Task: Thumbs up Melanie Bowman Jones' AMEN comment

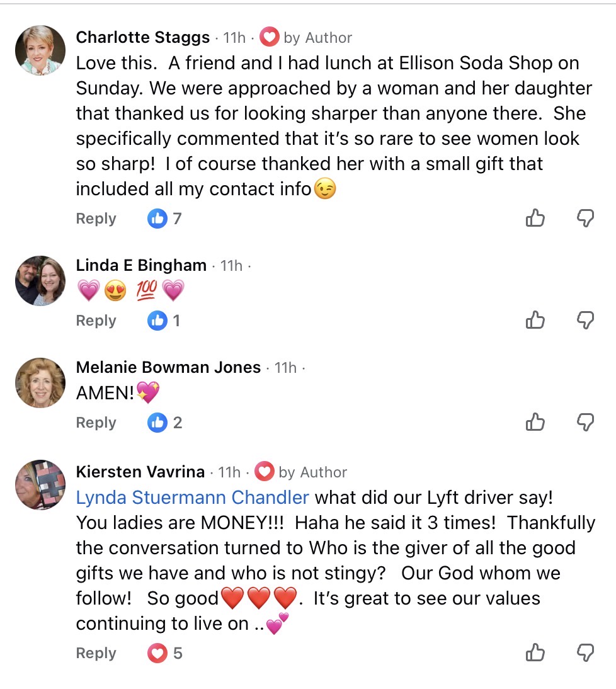Action: point(535,423)
